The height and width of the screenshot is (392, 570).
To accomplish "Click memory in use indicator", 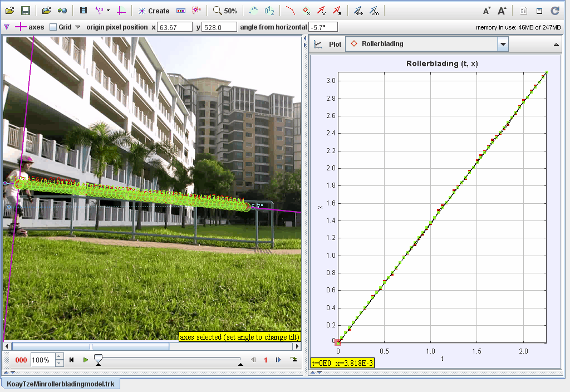I will click(518, 27).
